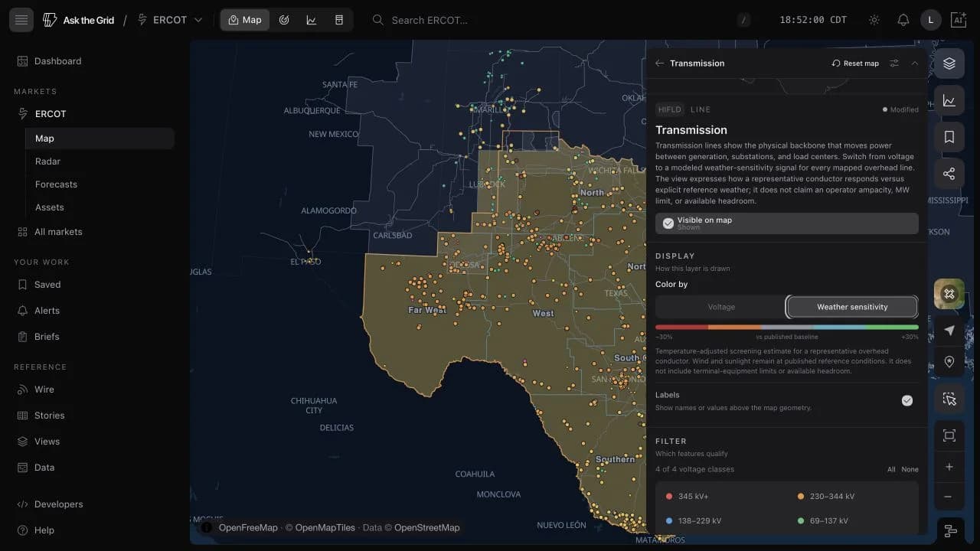Screen dimensions: 980x551
Task: Switch to the Radar view icon tab
Action: (284, 20)
